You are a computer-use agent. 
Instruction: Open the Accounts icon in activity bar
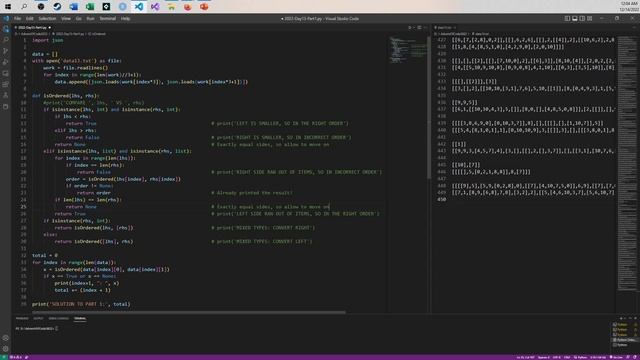tap(6, 338)
